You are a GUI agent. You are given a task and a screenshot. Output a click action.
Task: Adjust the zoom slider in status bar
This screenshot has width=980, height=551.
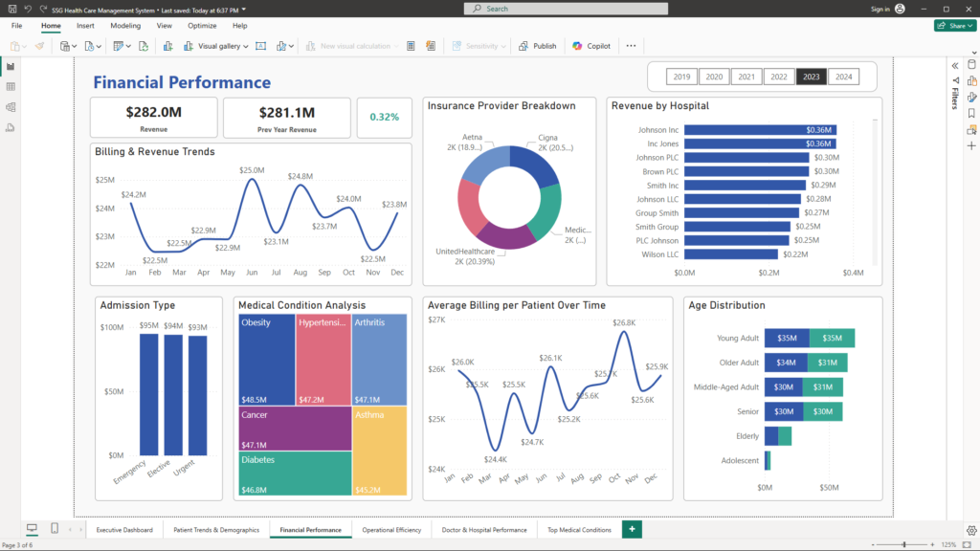903,544
